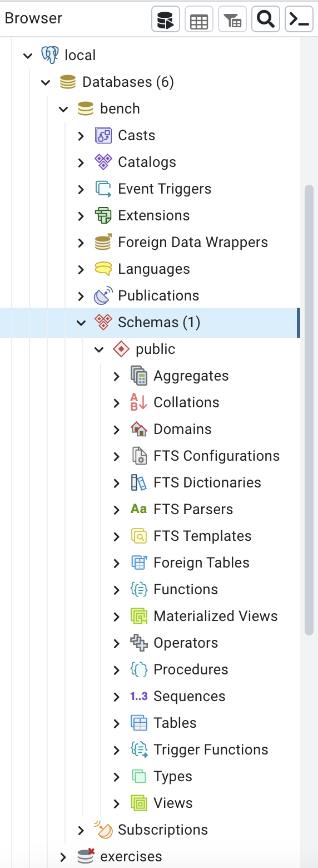
Task: Click the View Data table icon
Action: pos(199,21)
